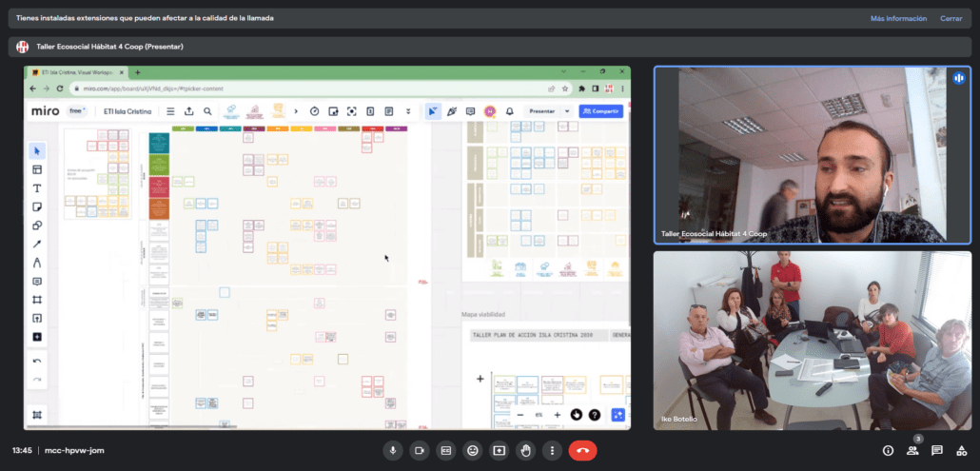This screenshot has height=471, width=980.
Task: Open the Miro hamburger main menu
Action: coord(170,111)
